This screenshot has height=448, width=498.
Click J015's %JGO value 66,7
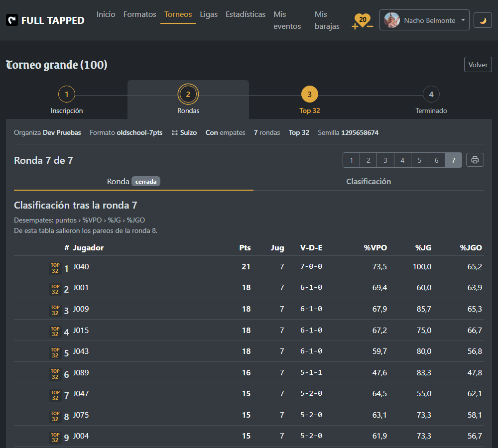pyautogui.click(x=475, y=330)
